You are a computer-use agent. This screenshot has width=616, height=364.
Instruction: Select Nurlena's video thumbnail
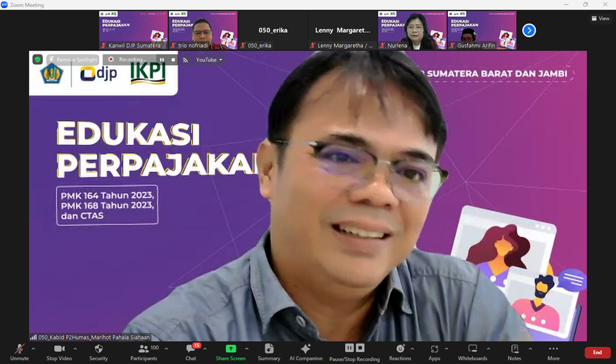(412, 30)
